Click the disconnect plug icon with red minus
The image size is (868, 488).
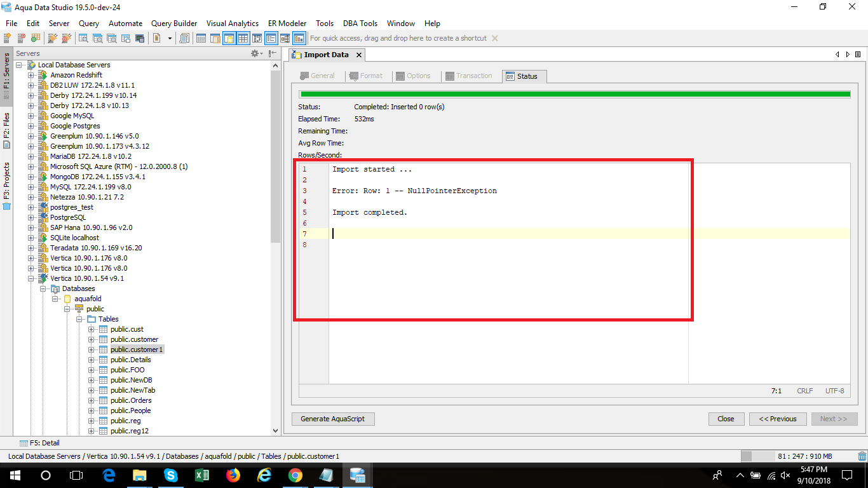pyautogui.click(x=65, y=38)
